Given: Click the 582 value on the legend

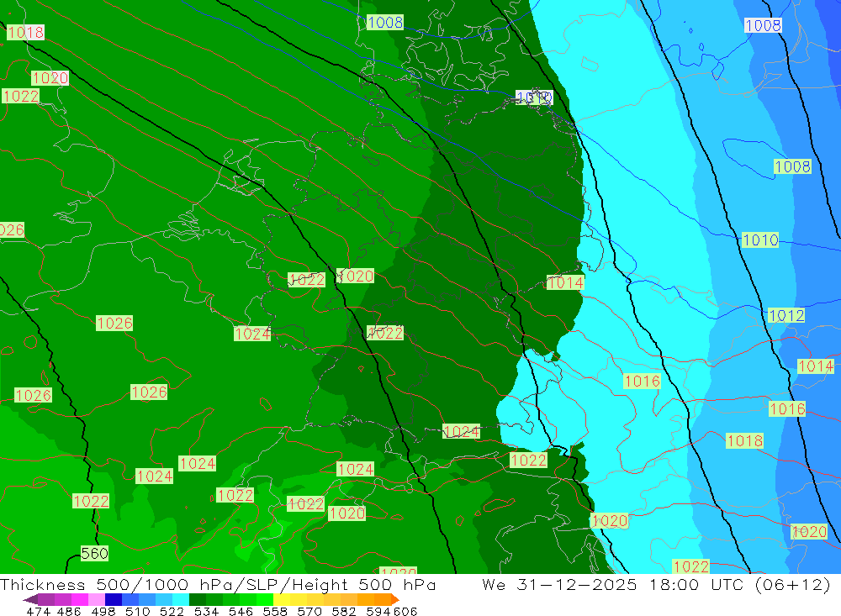Looking at the screenshot, I should (x=344, y=611).
